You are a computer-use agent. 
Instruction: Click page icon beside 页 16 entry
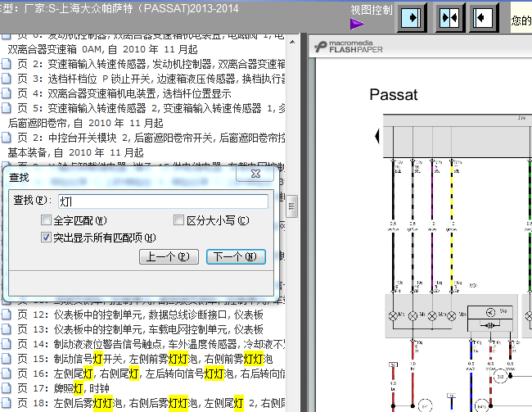tap(7, 374)
